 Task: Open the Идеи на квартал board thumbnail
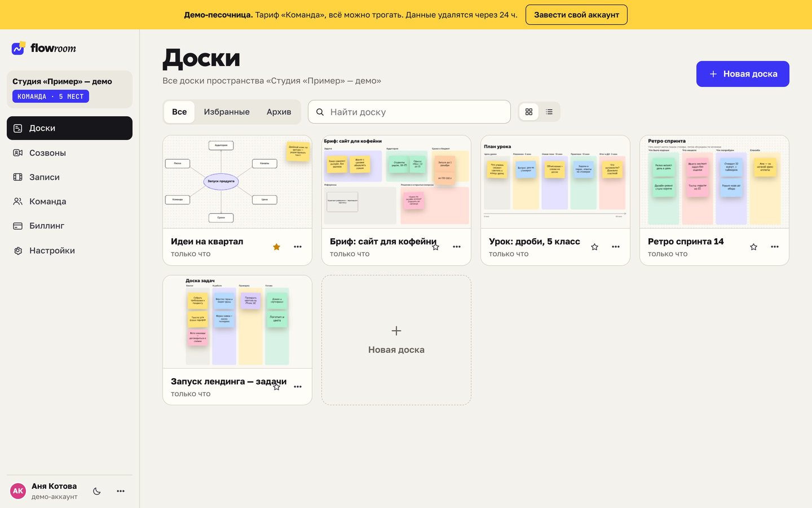[237, 182]
